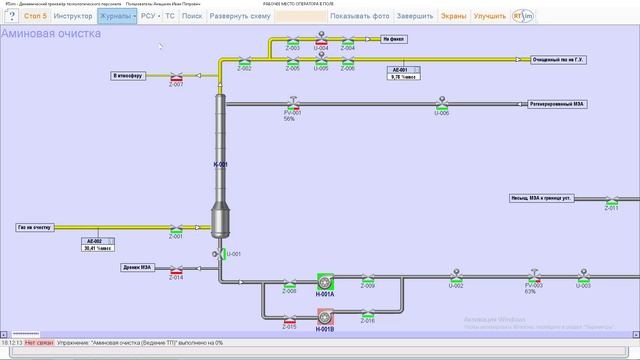Click the Улучшить button
Screen dimensions: 640x360
[x=489, y=16]
